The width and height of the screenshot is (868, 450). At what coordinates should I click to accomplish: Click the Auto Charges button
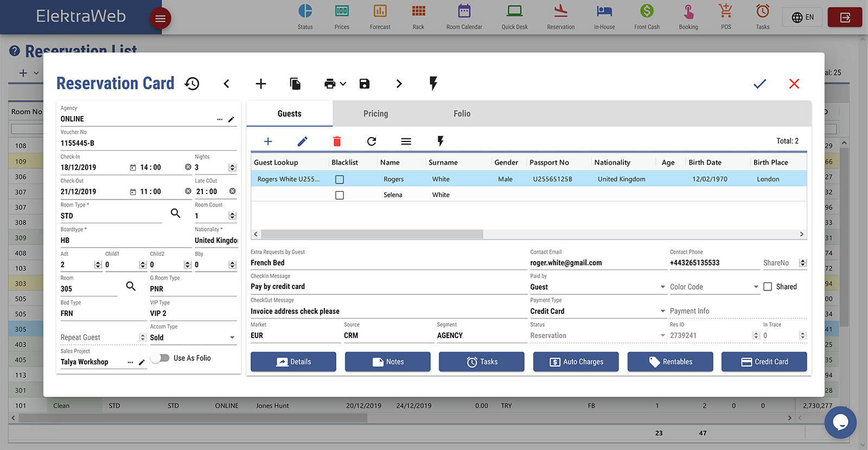pyautogui.click(x=576, y=362)
